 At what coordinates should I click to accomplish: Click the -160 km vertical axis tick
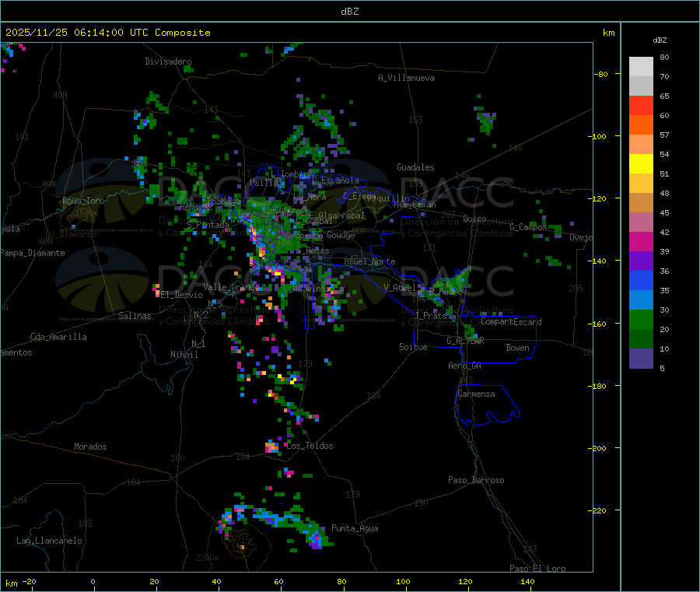coord(597,324)
